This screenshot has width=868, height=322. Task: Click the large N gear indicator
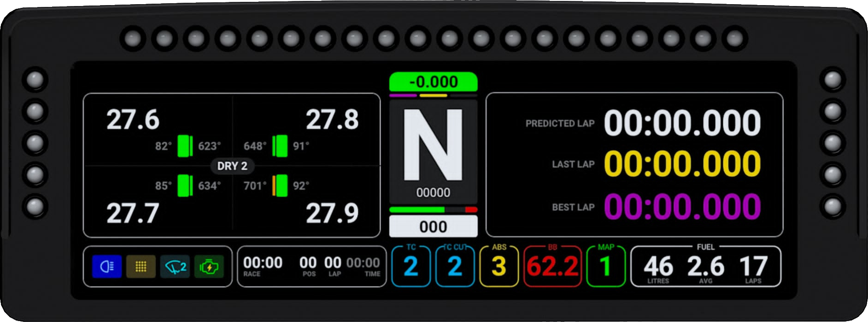tap(433, 144)
